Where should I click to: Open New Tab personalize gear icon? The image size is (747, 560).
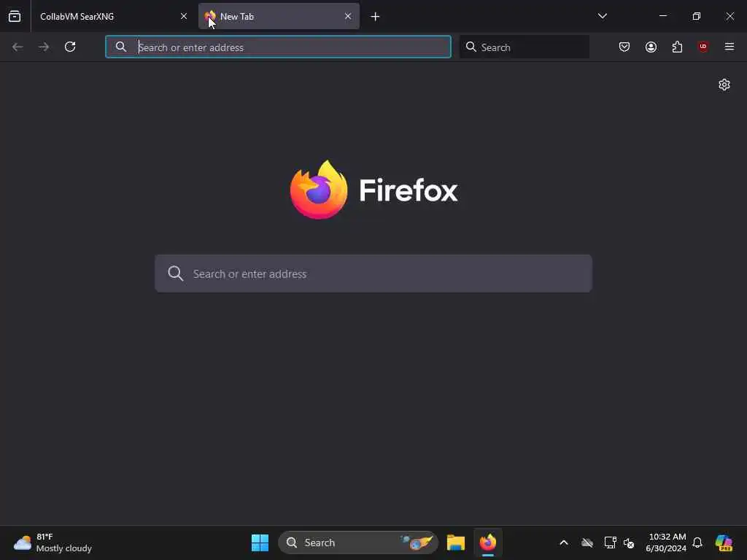724,85
